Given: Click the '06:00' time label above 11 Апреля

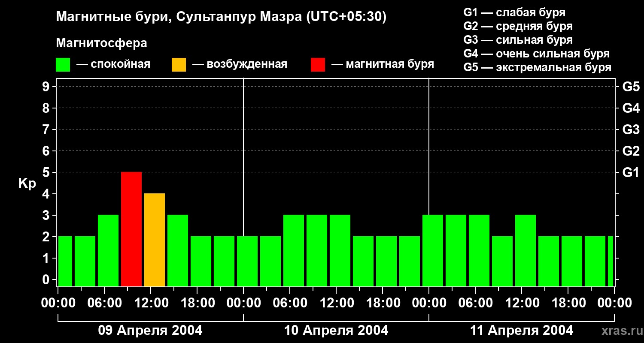Looking at the screenshot, I should click(x=475, y=303).
